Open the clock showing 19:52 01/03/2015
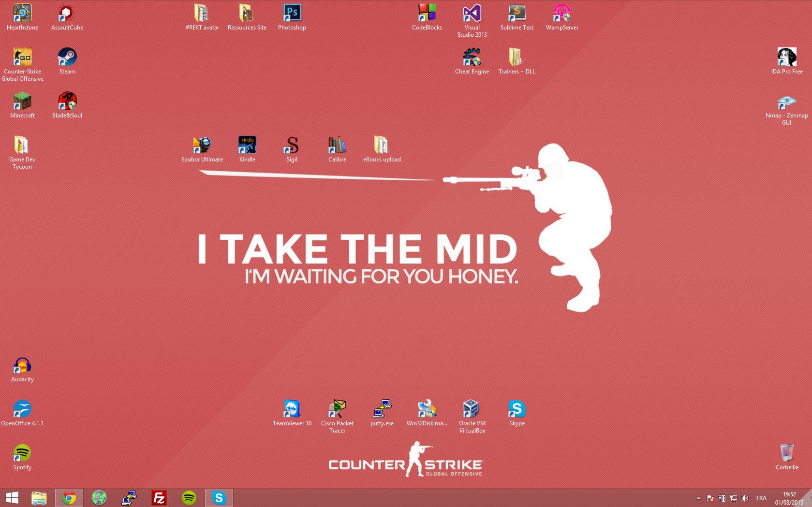 click(x=789, y=498)
